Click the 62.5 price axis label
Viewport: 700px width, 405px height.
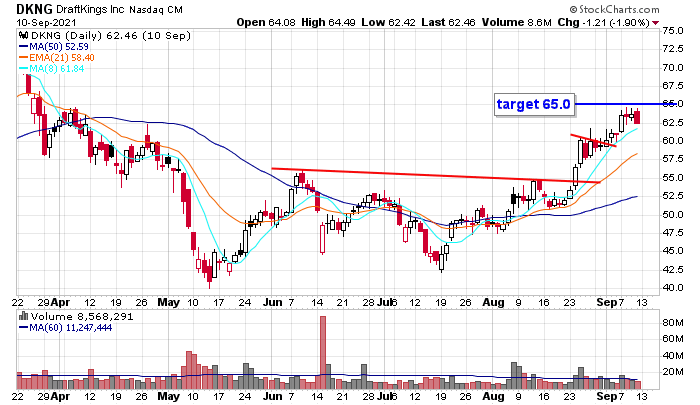point(673,122)
